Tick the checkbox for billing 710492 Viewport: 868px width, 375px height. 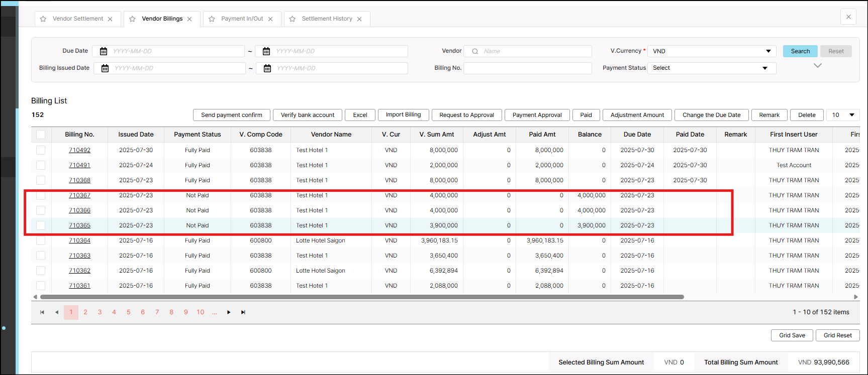coord(41,150)
